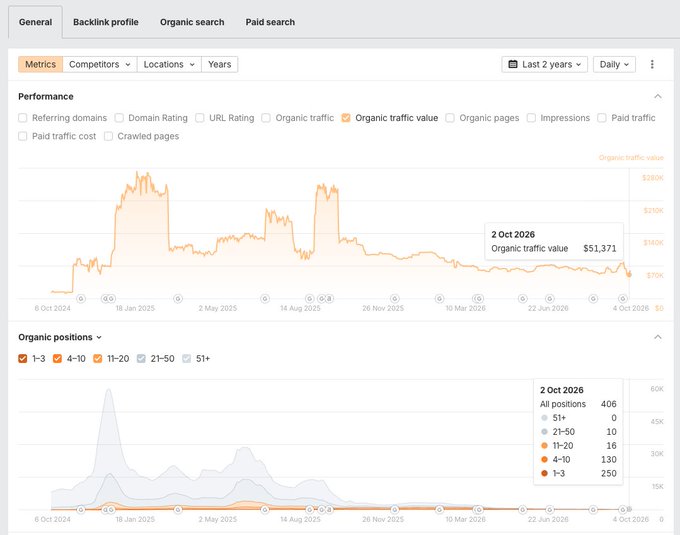Open the Organic positions heading dropdown
680x535 pixels.
tap(60, 337)
